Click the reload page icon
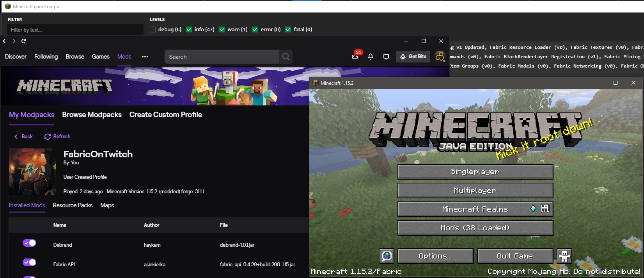644x278 pixels. click(x=24, y=41)
